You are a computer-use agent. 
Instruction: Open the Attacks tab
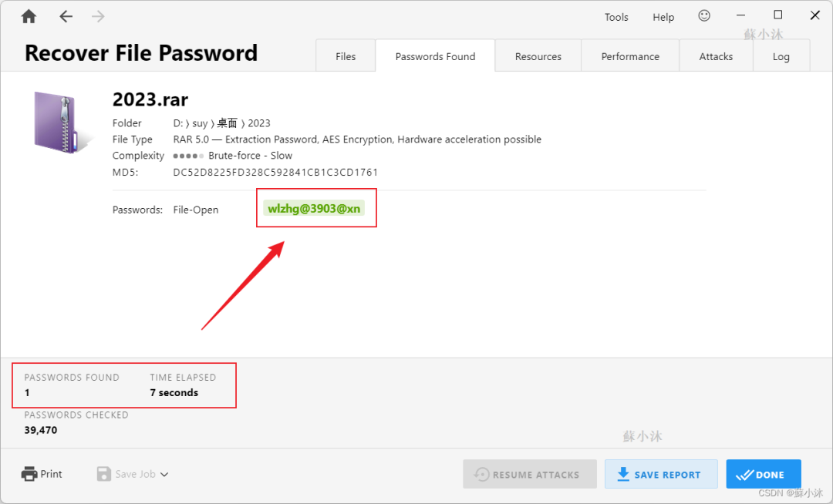pyautogui.click(x=716, y=56)
